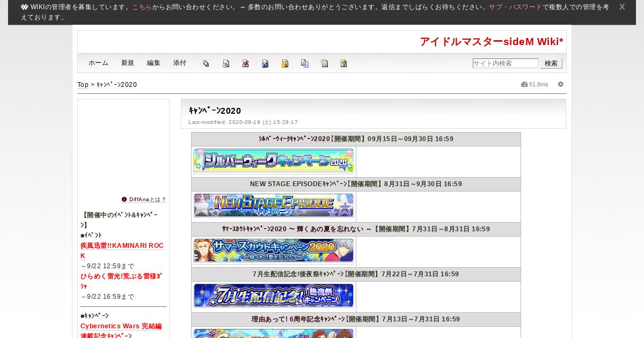Open 疾風迅雷!!KAMINARI ROCK event link
The width and height of the screenshot is (644, 338).
point(122,251)
